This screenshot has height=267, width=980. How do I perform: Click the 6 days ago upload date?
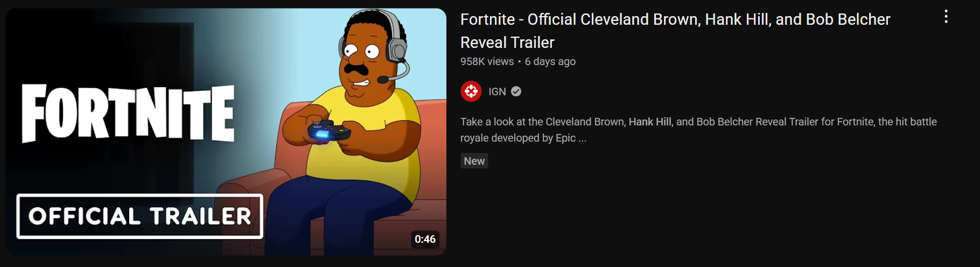pyautogui.click(x=550, y=61)
